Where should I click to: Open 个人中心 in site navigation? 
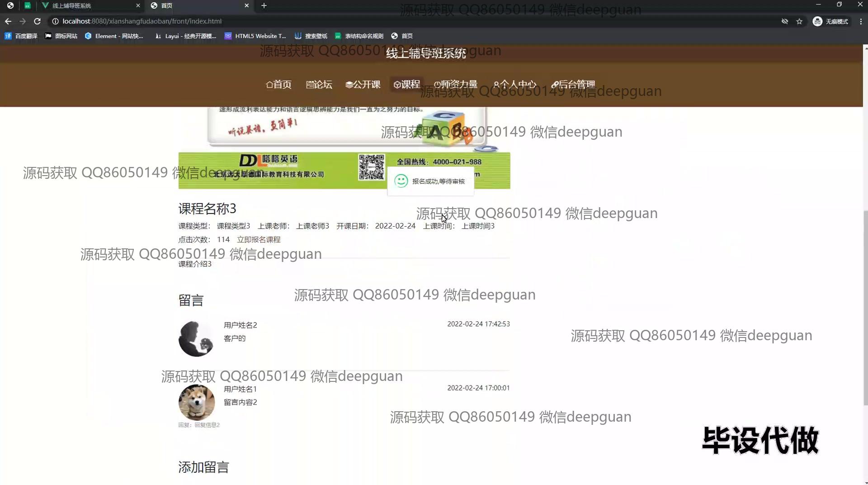(515, 85)
